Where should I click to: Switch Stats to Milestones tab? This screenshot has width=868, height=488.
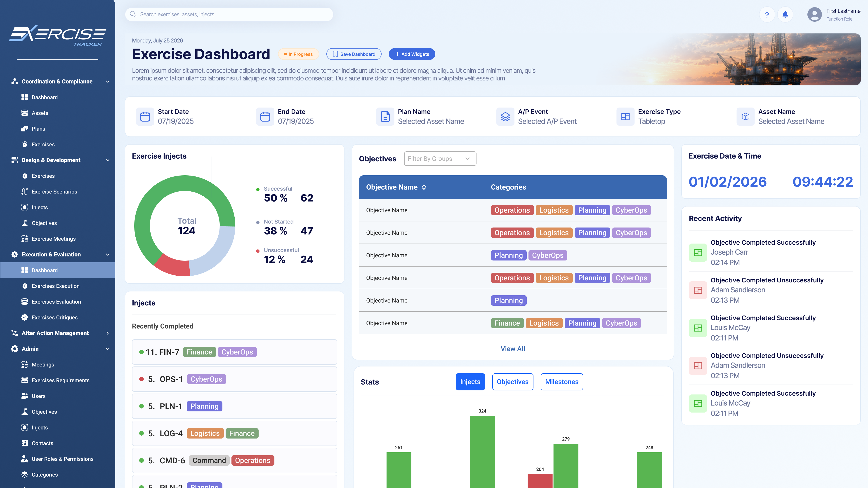click(x=562, y=382)
